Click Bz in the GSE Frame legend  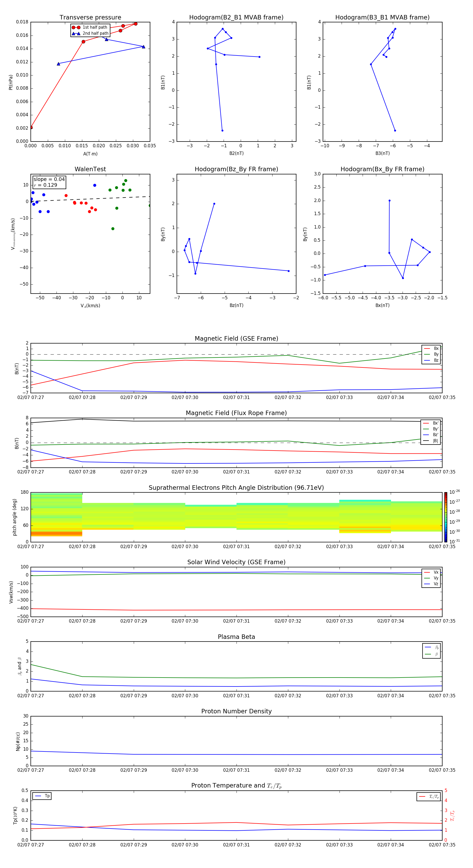coord(431,360)
